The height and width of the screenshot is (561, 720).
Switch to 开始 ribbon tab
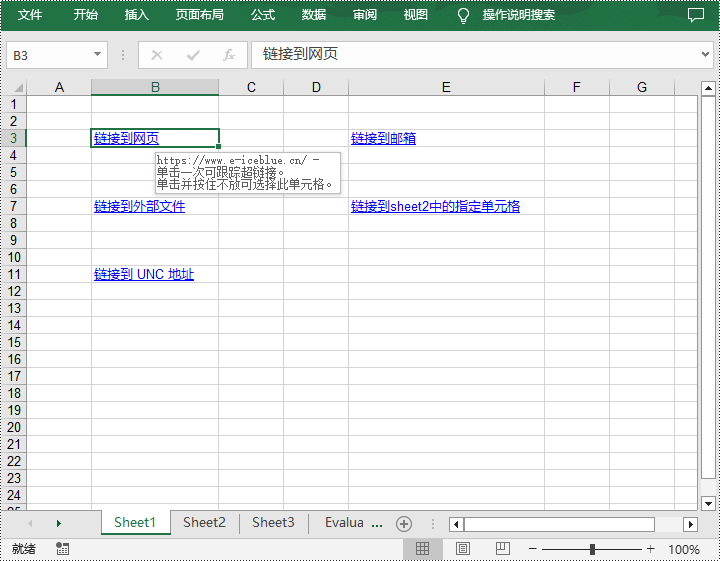pyautogui.click(x=86, y=15)
